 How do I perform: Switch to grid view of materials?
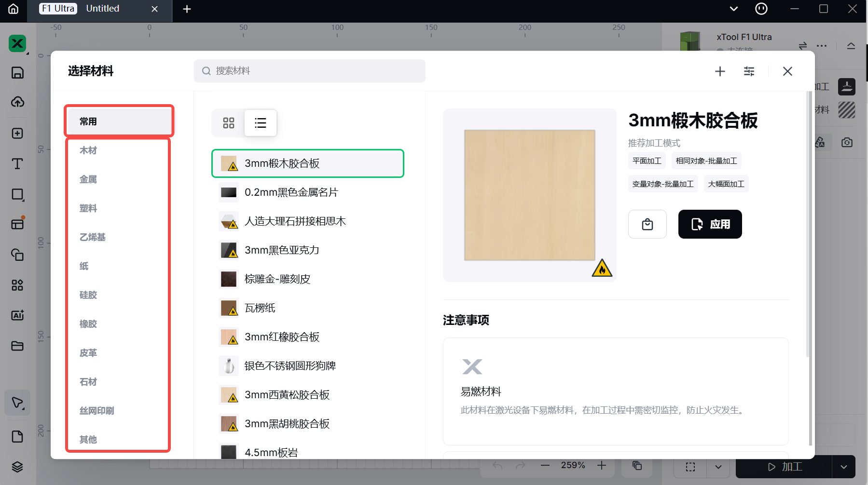pos(229,123)
